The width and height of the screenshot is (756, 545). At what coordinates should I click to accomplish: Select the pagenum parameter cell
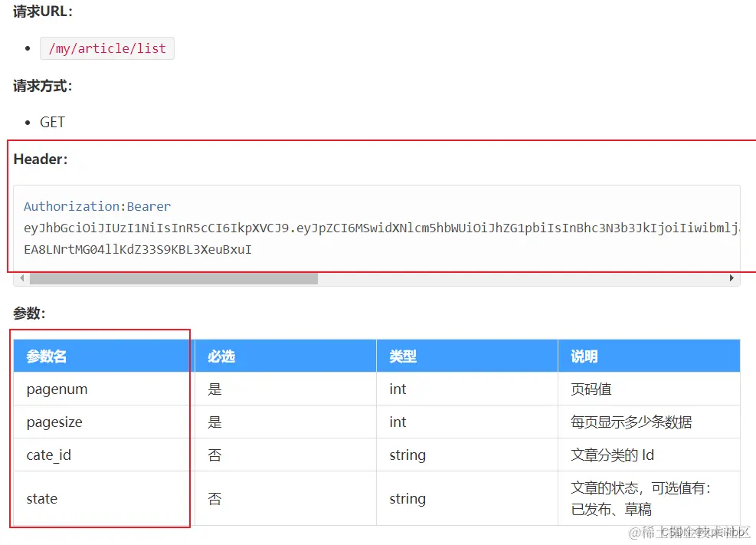coord(103,389)
